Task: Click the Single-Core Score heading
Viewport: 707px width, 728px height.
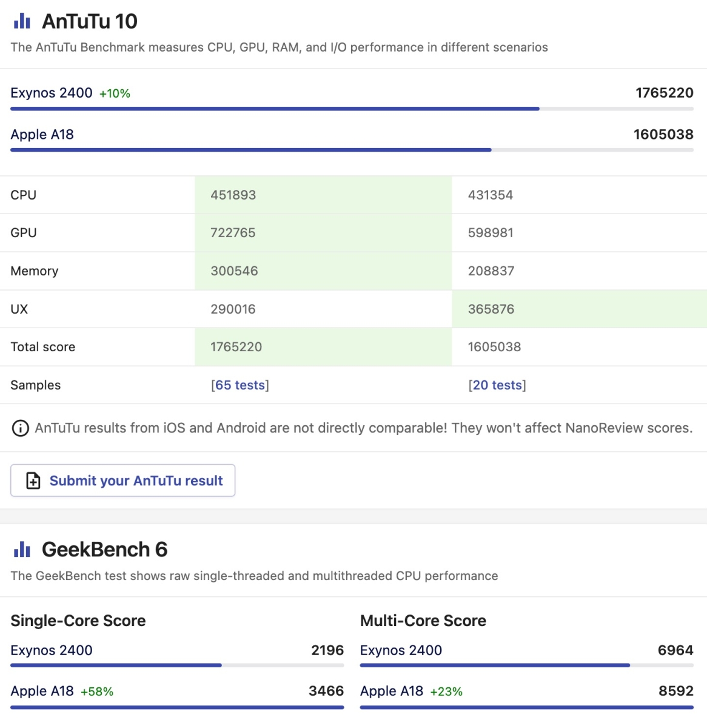Action: (x=78, y=621)
